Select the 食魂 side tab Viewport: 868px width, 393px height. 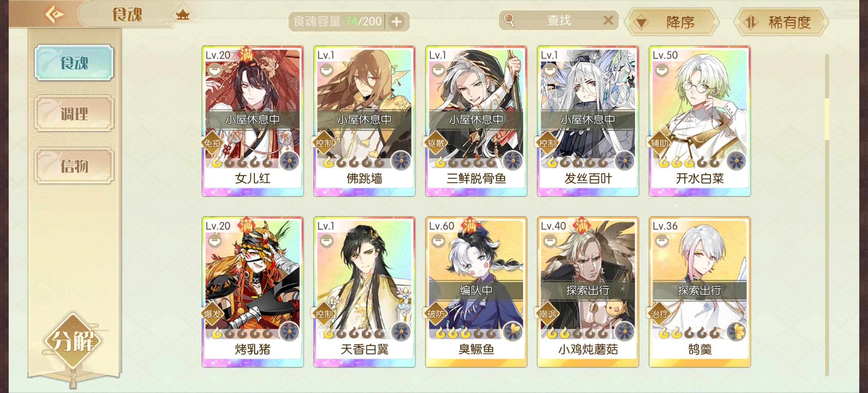pos(74,63)
